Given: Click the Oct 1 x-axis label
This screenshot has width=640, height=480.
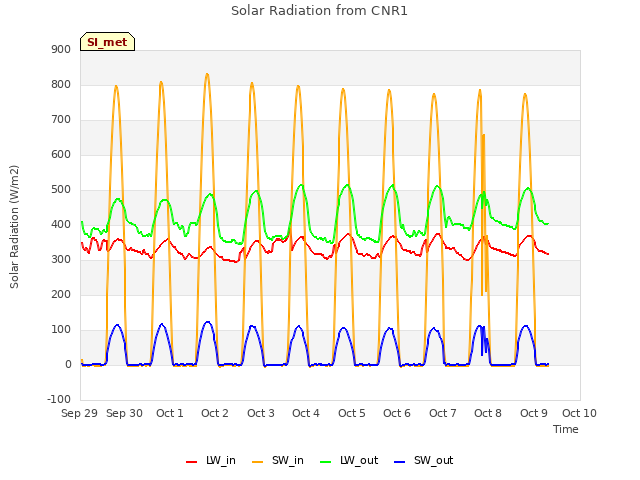Looking at the screenshot, I should point(170,413).
